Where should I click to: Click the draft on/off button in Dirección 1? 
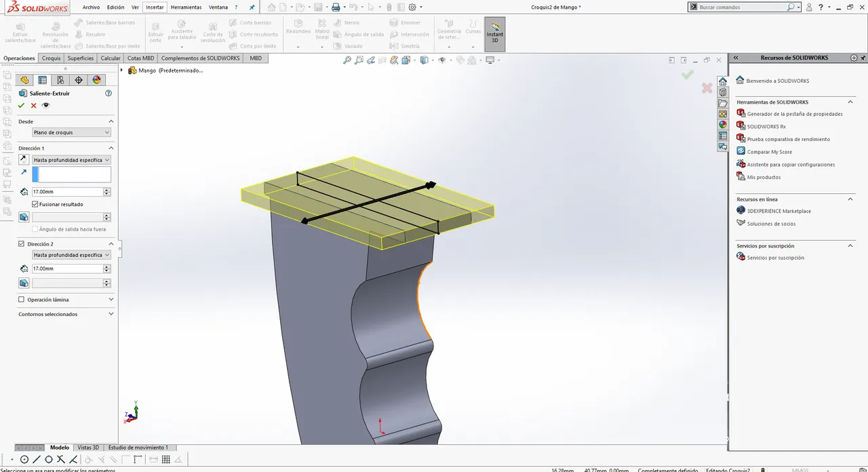coord(24,217)
